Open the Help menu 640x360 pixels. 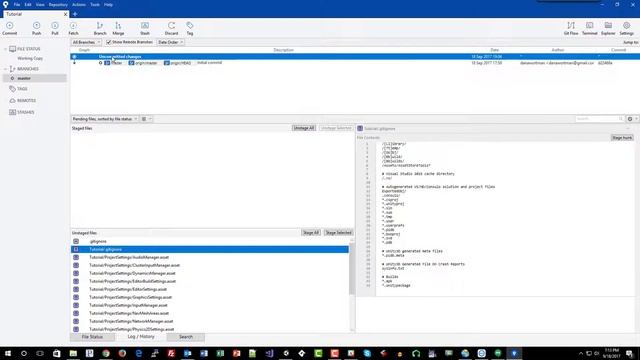click(x=108, y=4)
